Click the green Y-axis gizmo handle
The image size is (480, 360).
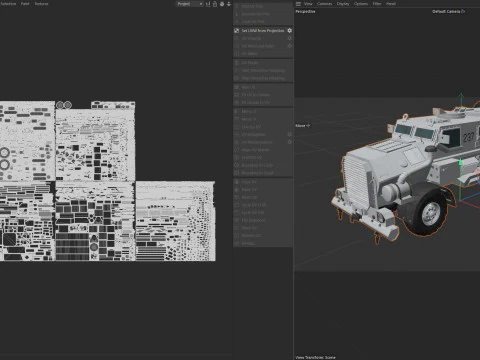(461, 96)
